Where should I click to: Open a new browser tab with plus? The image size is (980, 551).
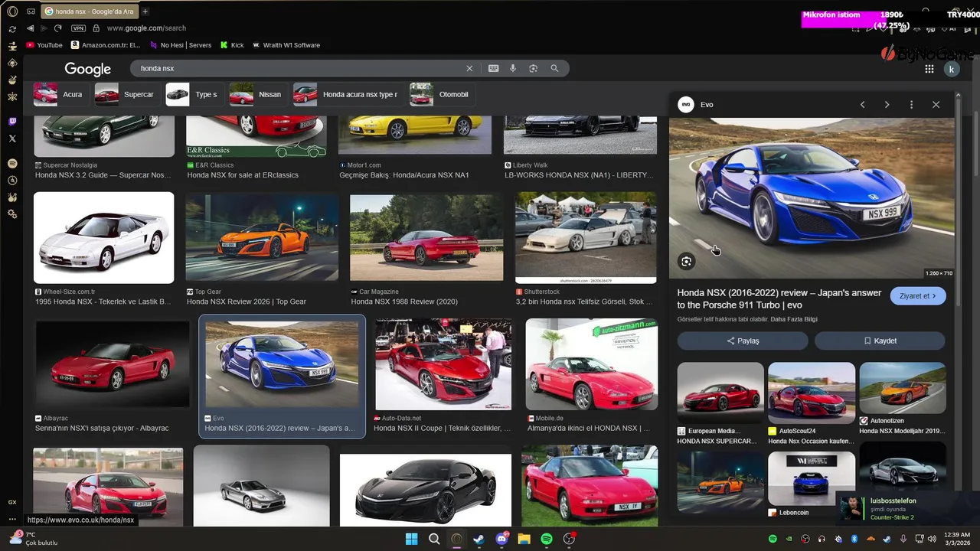pyautogui.click(x=145, y=11)
